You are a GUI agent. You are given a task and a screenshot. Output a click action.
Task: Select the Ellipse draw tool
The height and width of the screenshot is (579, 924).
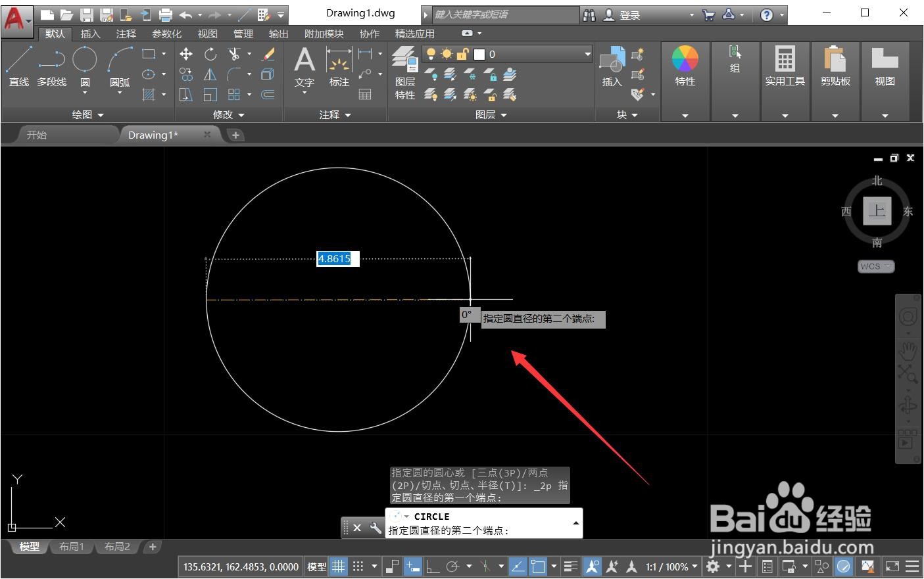149,74
